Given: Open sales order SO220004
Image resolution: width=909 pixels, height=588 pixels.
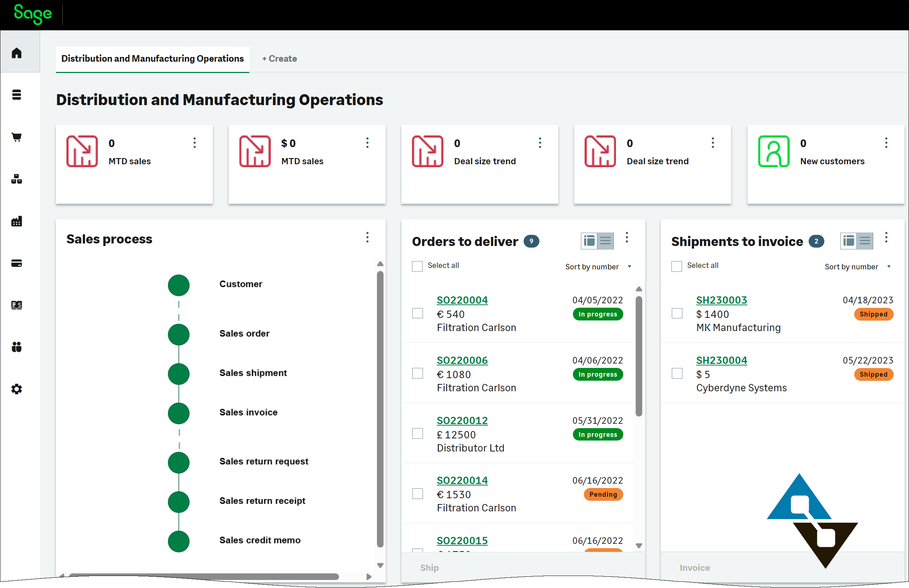Looking at the screenshot, I should 462,300.
